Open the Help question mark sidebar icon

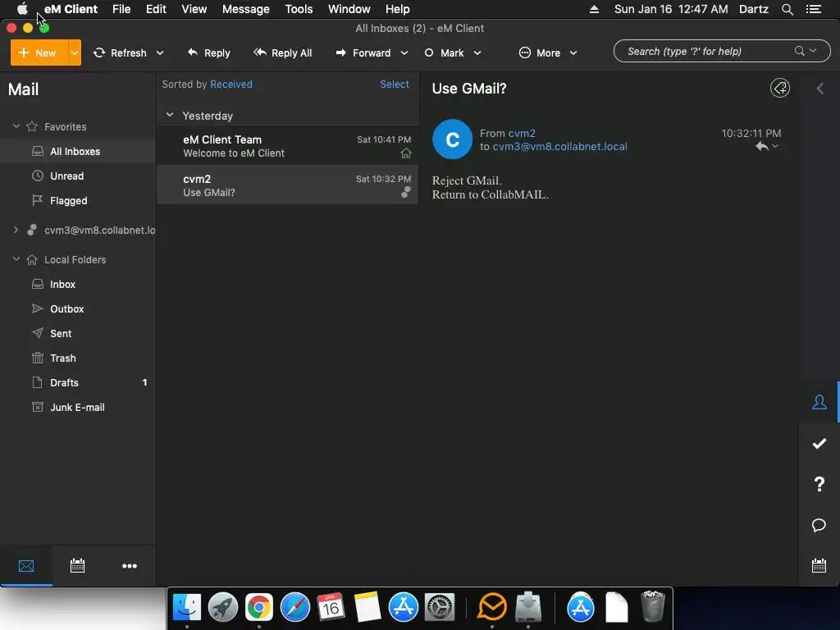[819, 484]
